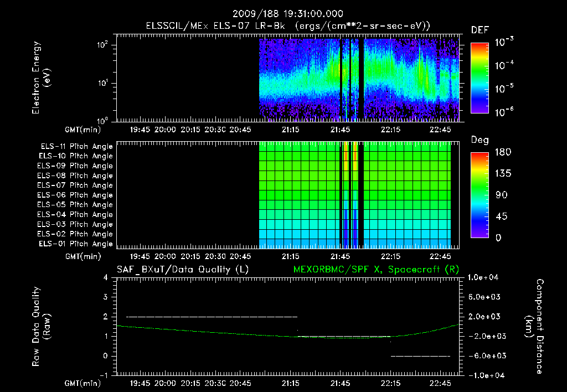
Task: Select the ELS-11 Pitch Angle row label
Action: click(x=76, y=147)
